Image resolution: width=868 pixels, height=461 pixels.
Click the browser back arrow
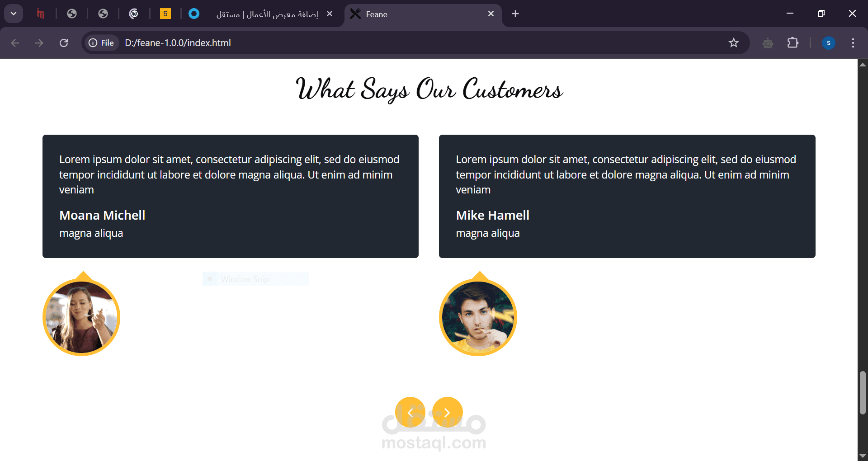(x=15, y=43)
